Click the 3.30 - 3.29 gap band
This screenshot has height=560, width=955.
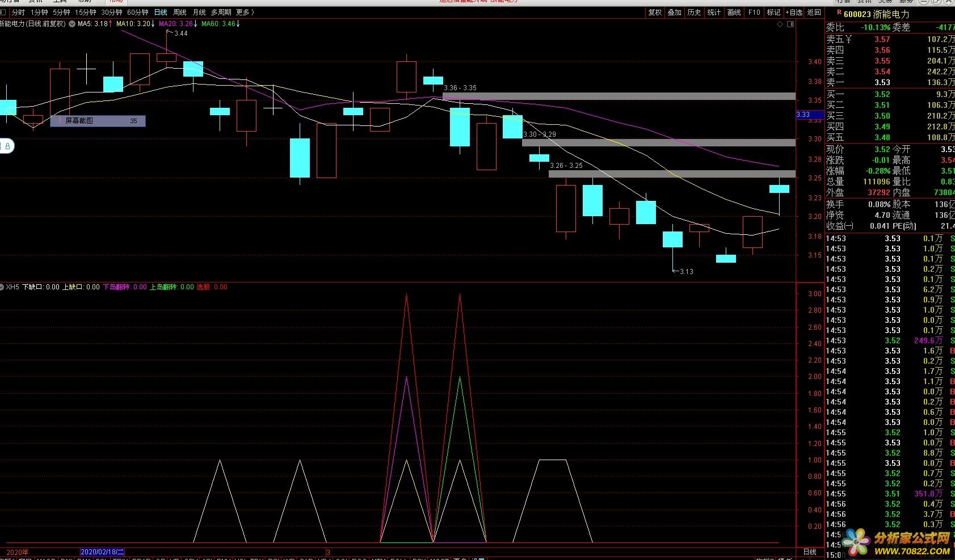point(658,142)
